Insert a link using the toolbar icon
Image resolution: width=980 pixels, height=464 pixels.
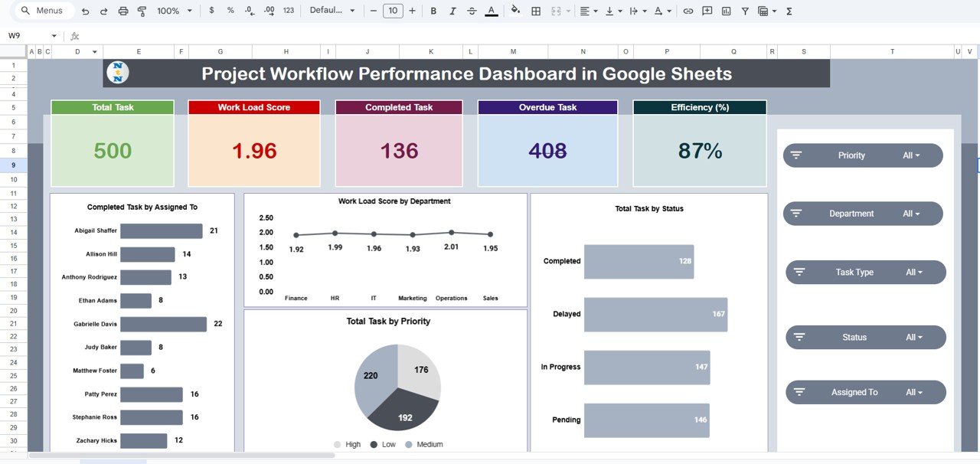687,11
